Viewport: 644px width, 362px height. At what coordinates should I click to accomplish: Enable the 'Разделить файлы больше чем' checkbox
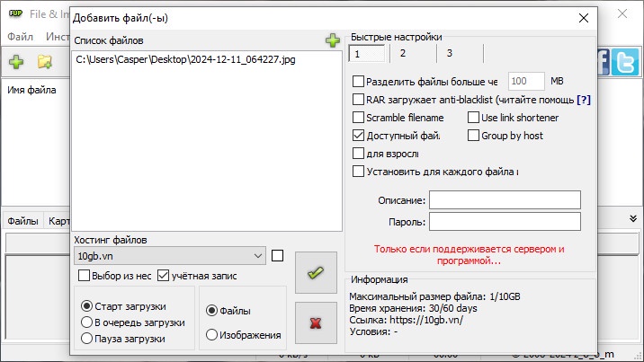(x=358, y=81)
